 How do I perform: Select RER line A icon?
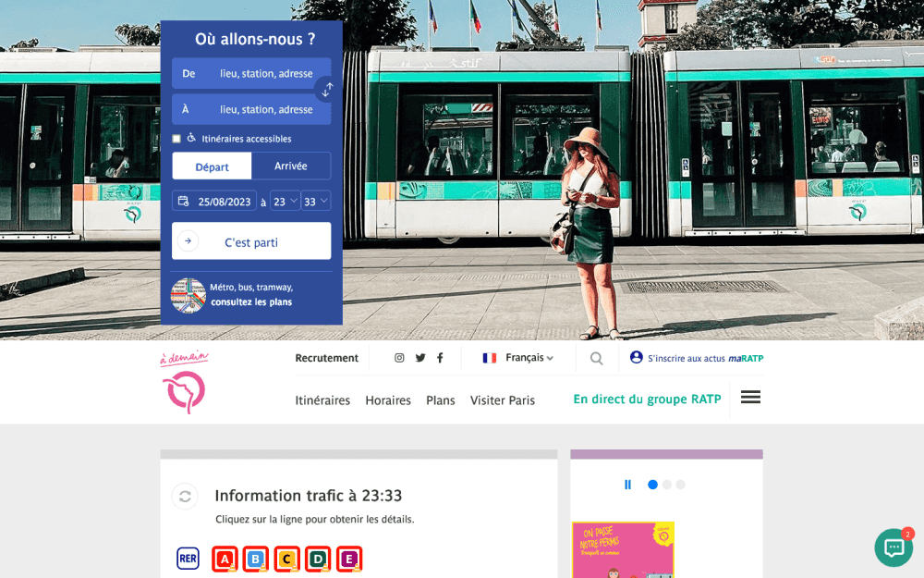[225, 559]
